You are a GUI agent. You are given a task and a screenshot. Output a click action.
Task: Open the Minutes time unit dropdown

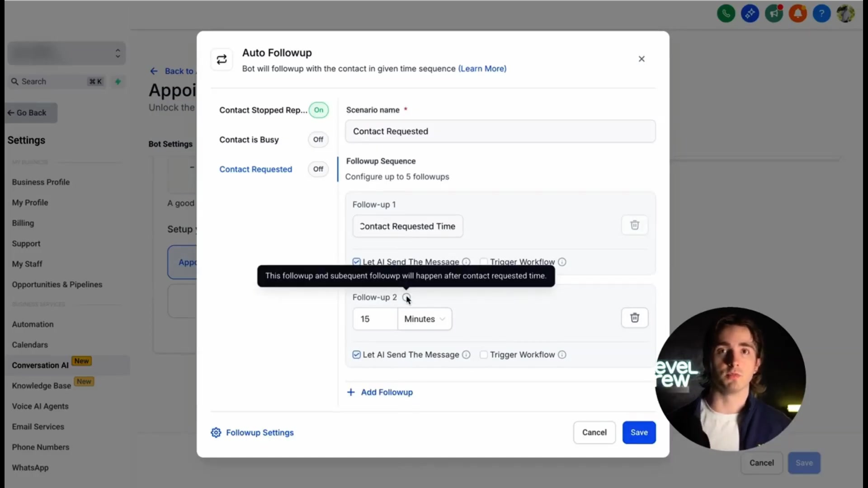click(425, 319)
